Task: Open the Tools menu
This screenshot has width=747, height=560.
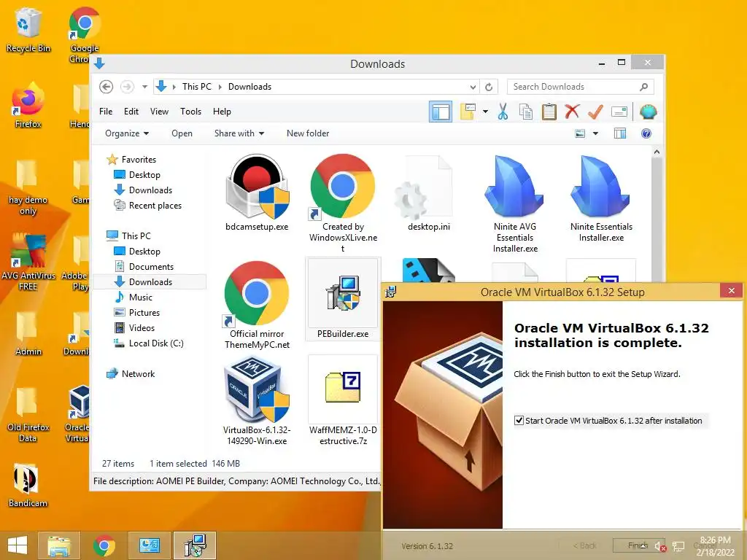Action: pyautogui.click(x=190, y=112)
